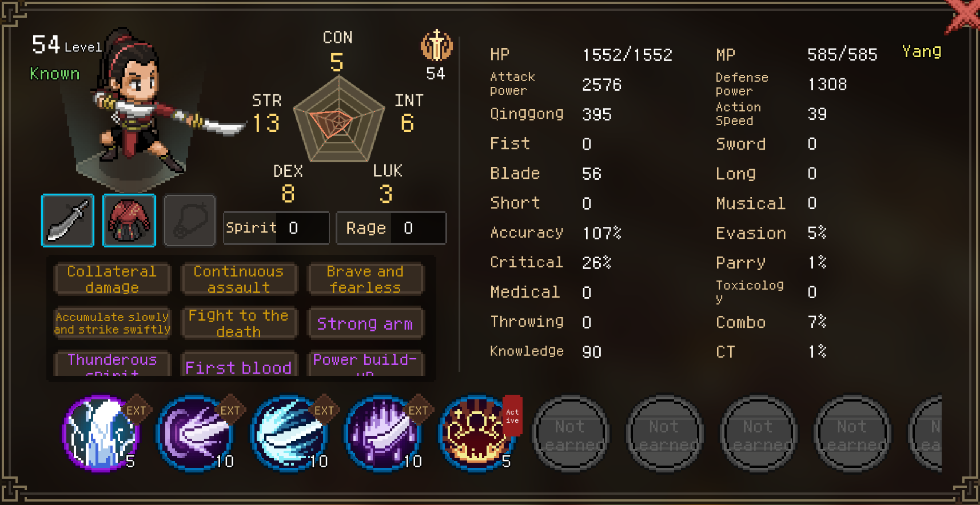Select the equipped blade weapon slot
Screen dimensions: 980x505
tap(67, 221)
